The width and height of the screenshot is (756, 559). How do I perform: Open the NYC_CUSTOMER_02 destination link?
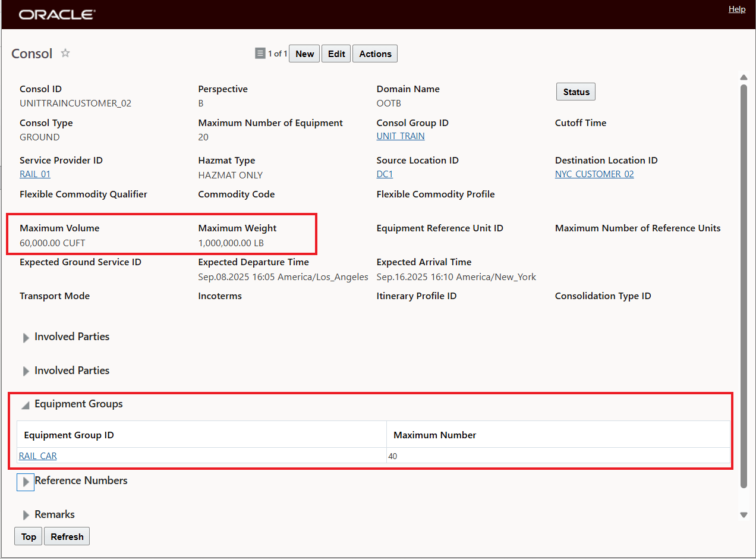594,174
